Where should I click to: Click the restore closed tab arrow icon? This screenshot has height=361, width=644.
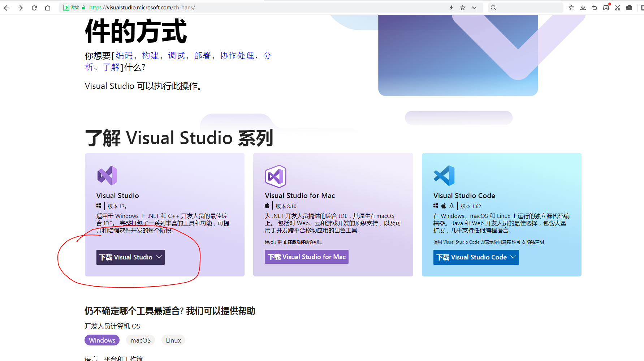point(595,7)
